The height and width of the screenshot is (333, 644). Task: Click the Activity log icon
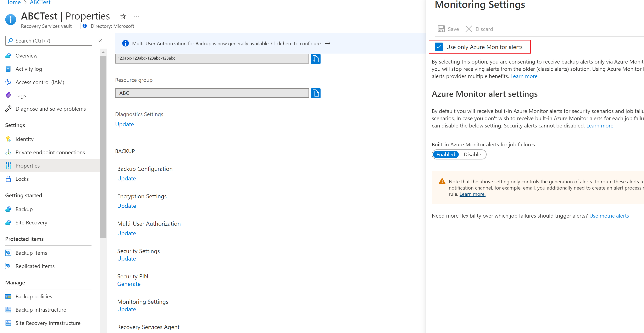pyautogui.click(x=8, y=68)
